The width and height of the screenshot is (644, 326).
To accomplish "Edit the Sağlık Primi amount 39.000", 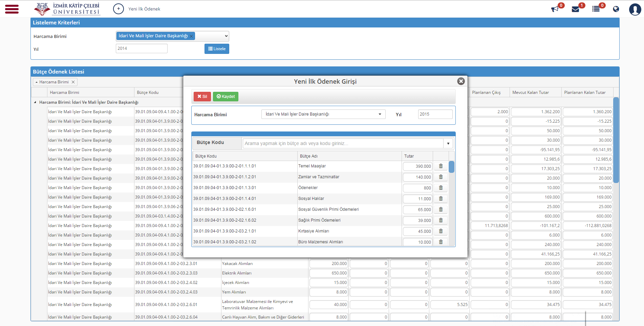I will click(417, 221).
